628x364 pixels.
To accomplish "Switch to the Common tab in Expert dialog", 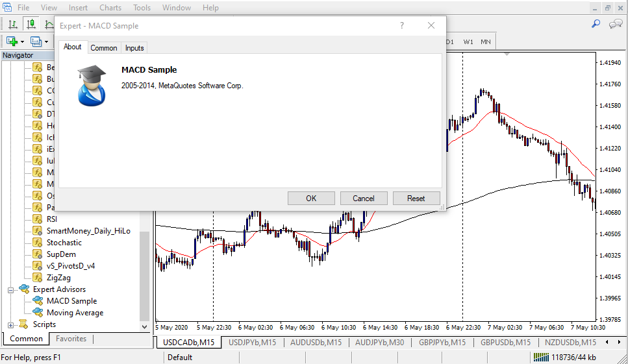I will [x=104, y=48].
